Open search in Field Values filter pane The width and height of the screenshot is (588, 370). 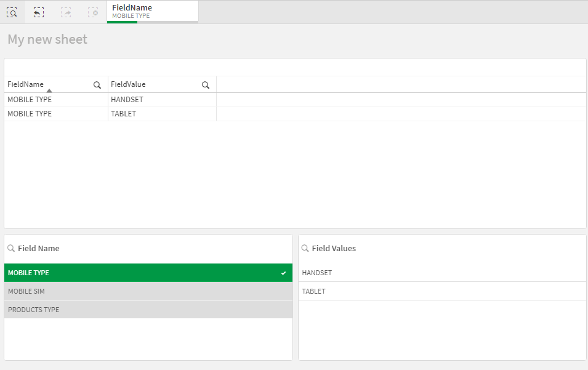(305, 248)
